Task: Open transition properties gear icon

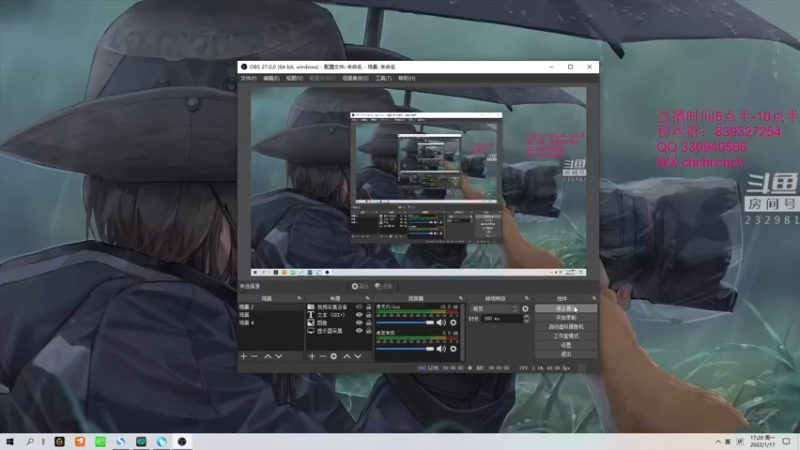Action: click(x=526, y=309)
